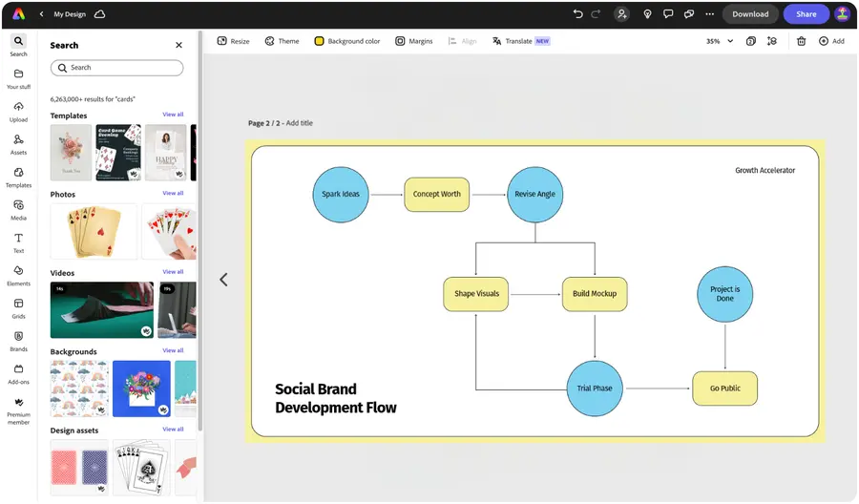Click the Add title page field
Screen dimensions: 859x504
click(299, 123)
